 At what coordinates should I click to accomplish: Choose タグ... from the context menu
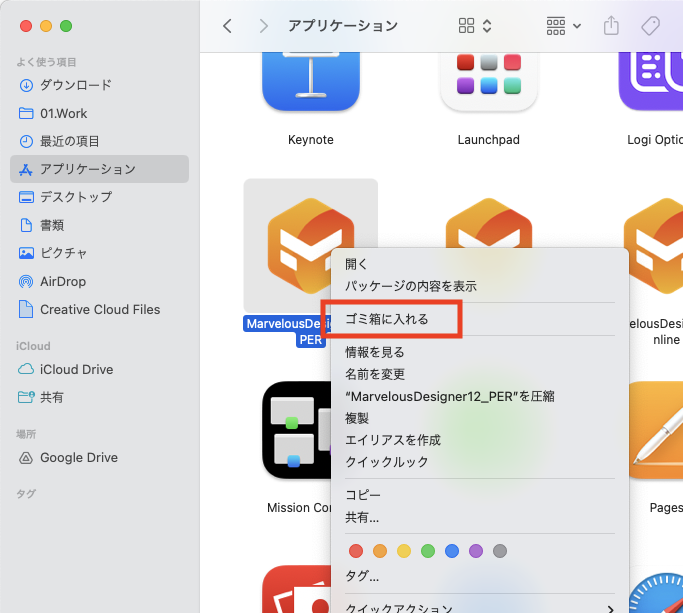click(480, 576)
